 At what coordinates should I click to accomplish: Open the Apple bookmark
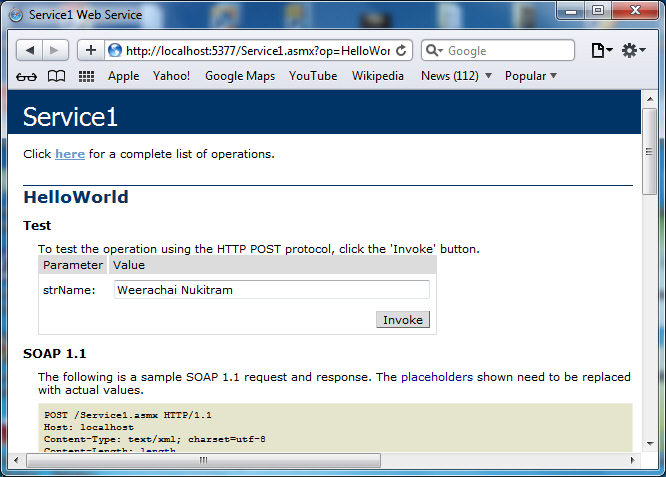click(x=123, y=76)
